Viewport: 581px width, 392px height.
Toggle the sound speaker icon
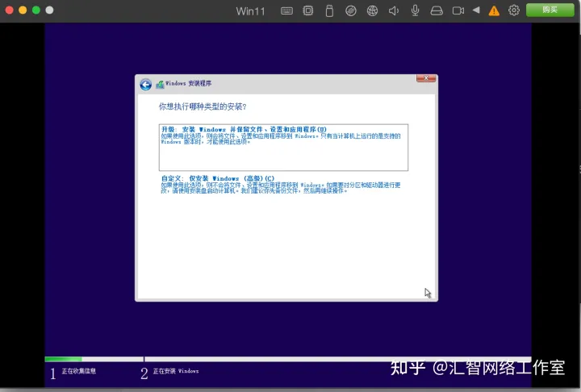[x=394, y=10]
